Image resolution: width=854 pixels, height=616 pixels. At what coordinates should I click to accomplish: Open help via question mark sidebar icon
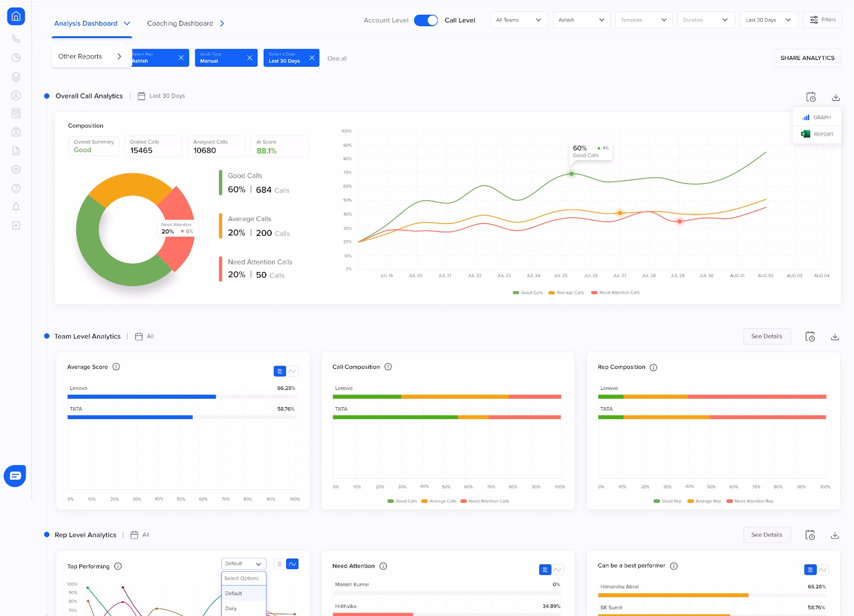16,188
